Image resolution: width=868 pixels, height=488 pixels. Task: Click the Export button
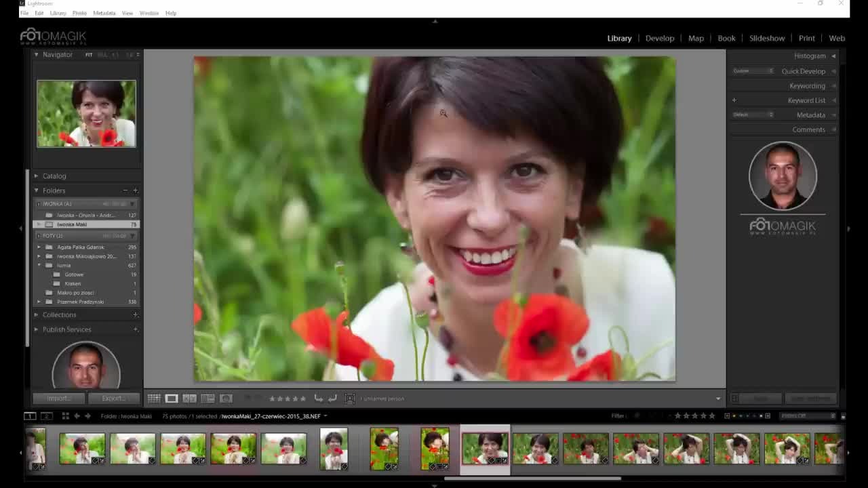click(x=113, y=399)
